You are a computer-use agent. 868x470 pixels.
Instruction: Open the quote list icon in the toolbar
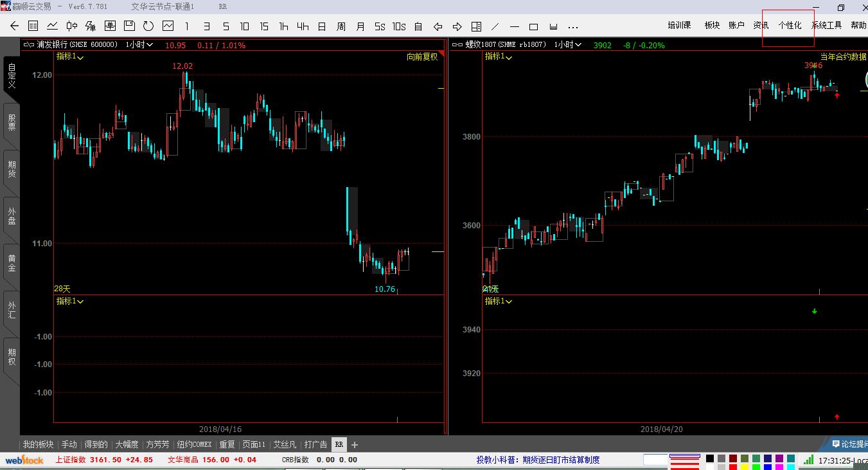pyautogui.click(x=33, y=26)
